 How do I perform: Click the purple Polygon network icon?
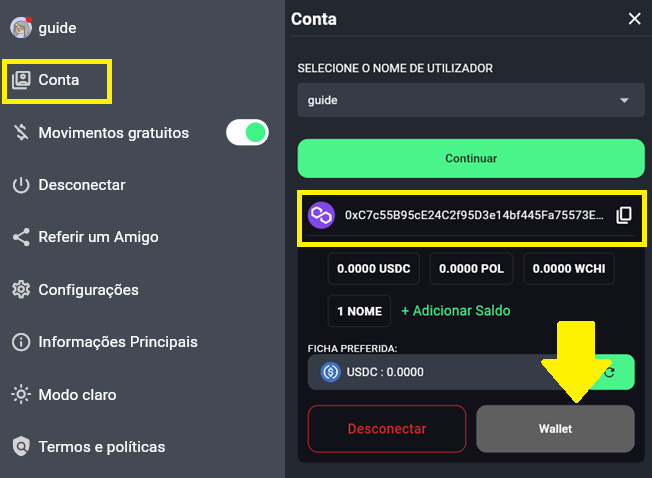pos(321,215)
